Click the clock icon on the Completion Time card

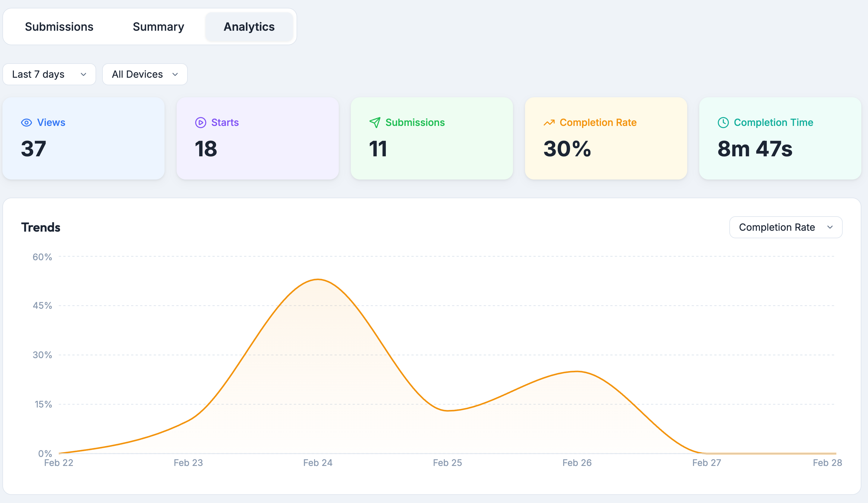[723, 123]
